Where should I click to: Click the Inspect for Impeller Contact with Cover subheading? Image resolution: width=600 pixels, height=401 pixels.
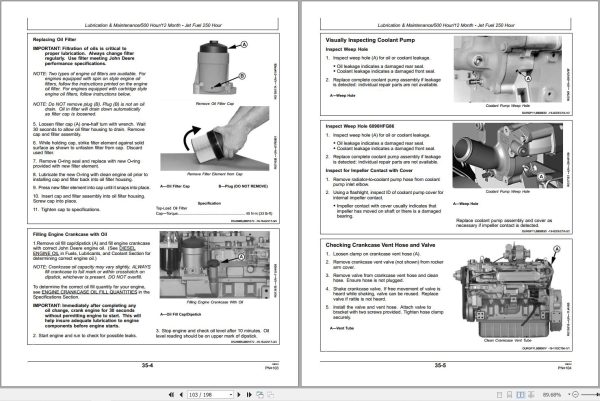(x=369, y=170)
